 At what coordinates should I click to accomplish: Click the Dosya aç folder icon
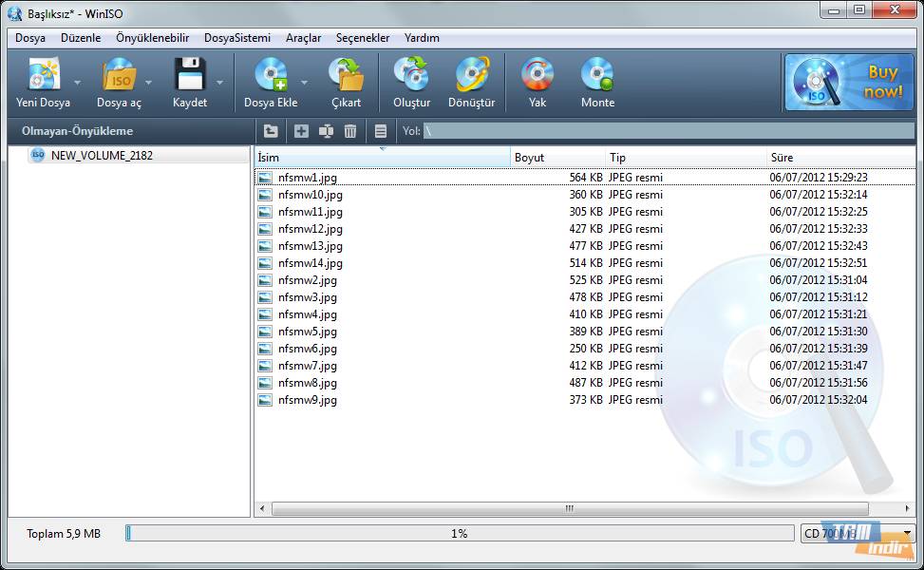[x=119, y=76]
